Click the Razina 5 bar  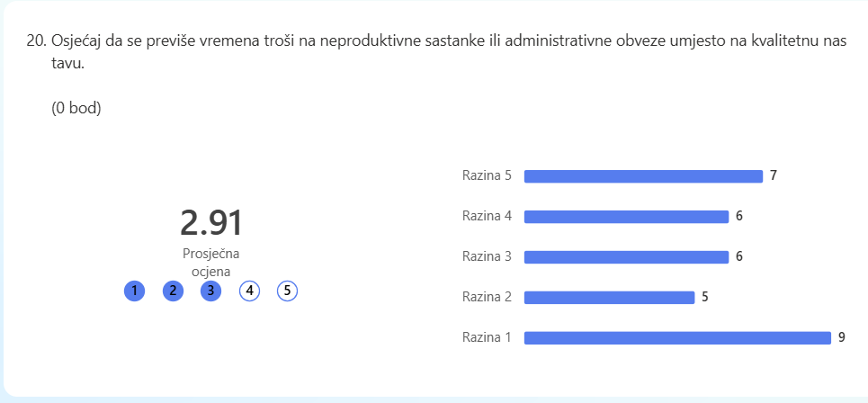(x=643, y=176)
